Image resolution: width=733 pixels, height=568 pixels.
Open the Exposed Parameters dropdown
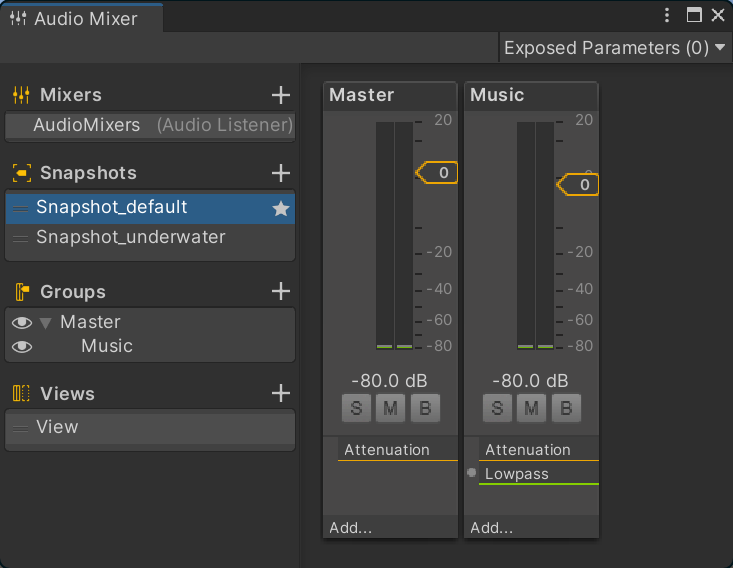[615, 47]
